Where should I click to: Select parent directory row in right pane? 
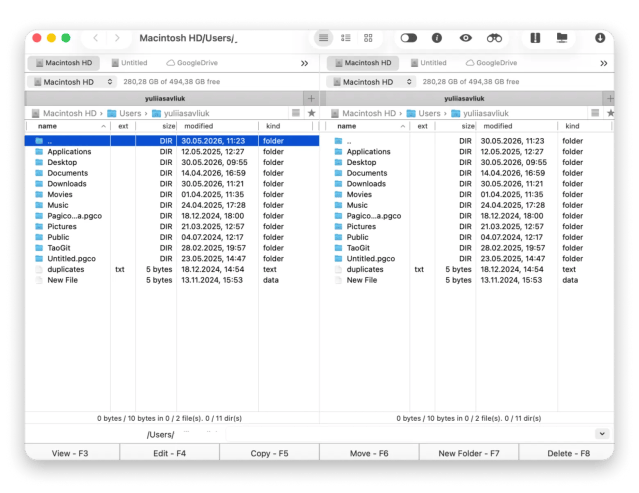click(x=467, y=141)
